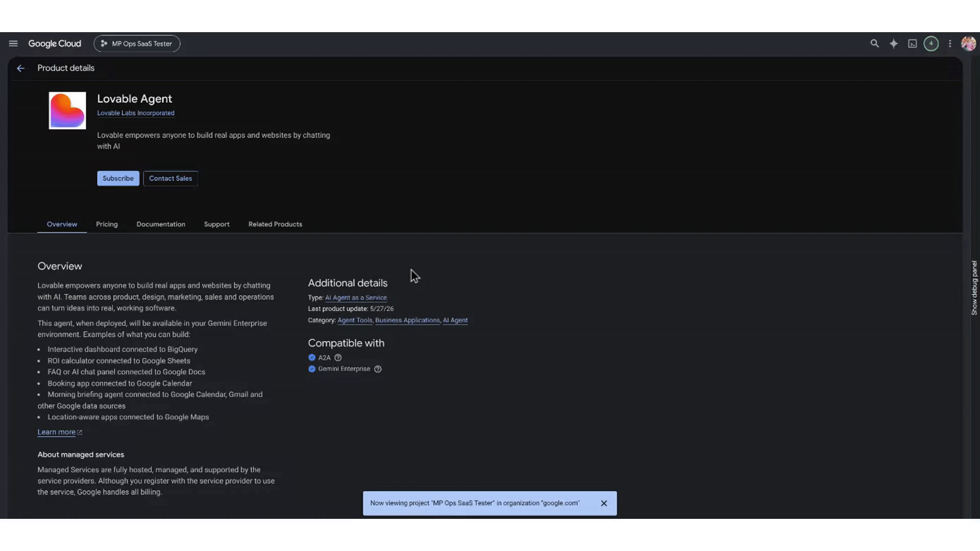Click the Contact Sales button
The height and width of the screenshot is (551, 980).
pos(170,179)
